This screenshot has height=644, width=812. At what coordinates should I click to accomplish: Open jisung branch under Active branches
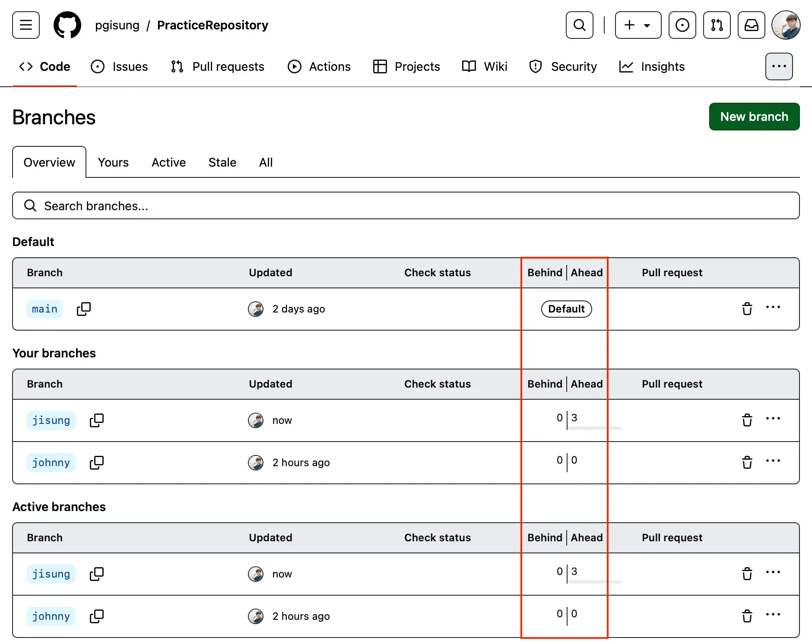(51, 574)
